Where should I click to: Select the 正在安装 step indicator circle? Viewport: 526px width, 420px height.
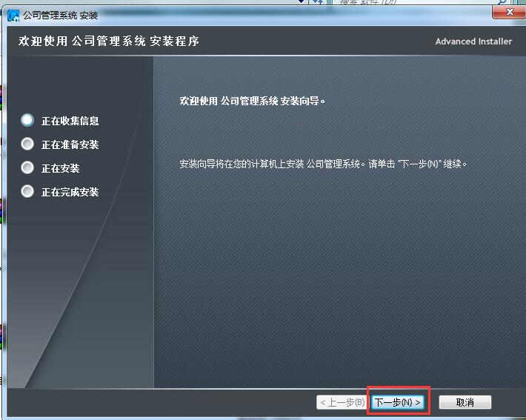coord(28,167)
